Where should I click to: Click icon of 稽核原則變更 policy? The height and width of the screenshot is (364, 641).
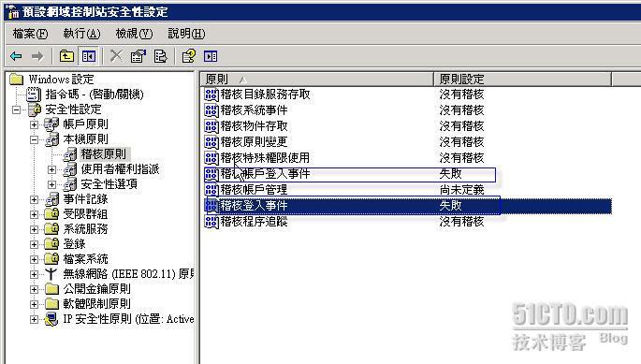[211, 142]
